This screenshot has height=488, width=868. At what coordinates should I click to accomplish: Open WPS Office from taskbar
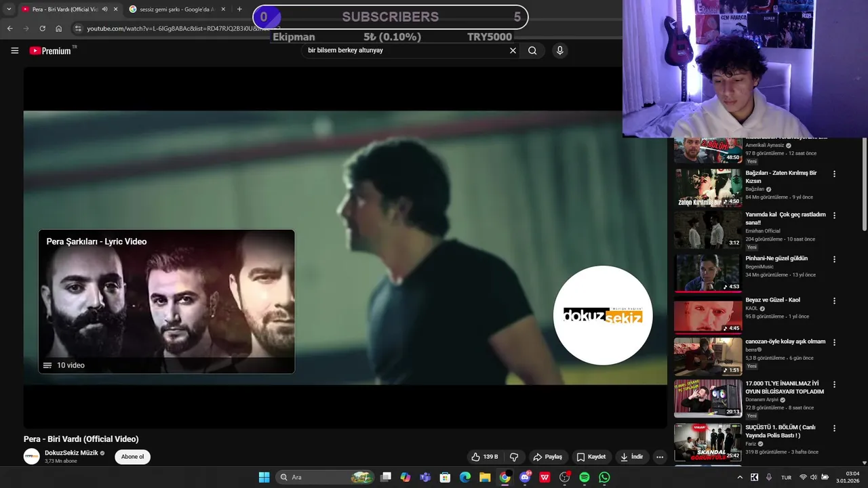[x=545, y=477]
